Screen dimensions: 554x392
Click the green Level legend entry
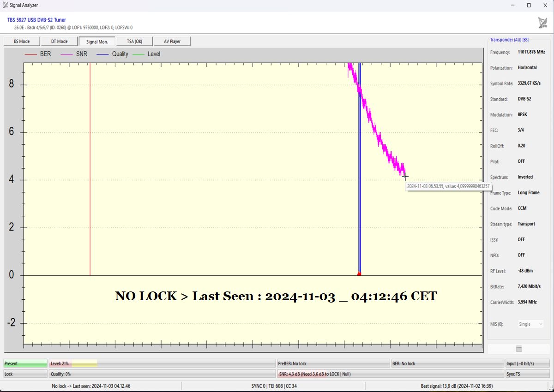pyautogui.click(x=146, y=54)
